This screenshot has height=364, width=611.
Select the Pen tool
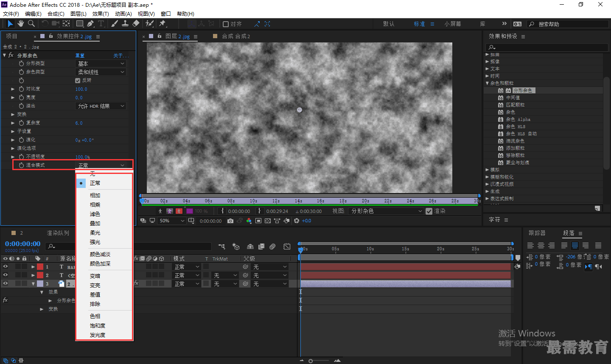coord(90,24)
